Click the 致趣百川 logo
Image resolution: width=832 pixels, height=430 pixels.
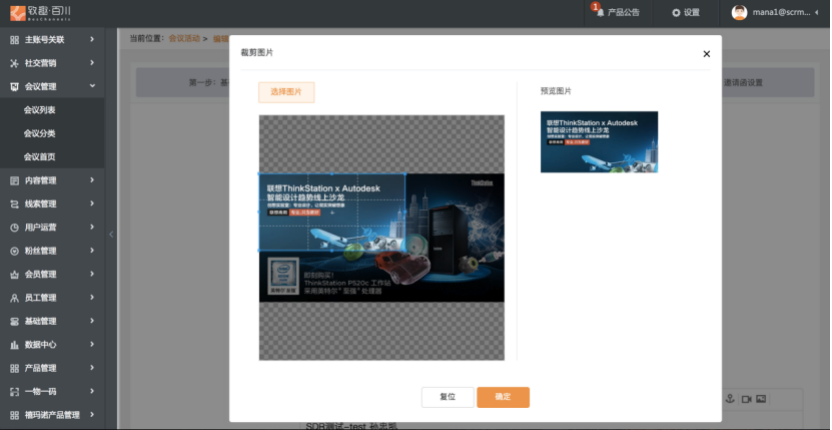click(41, 13)
